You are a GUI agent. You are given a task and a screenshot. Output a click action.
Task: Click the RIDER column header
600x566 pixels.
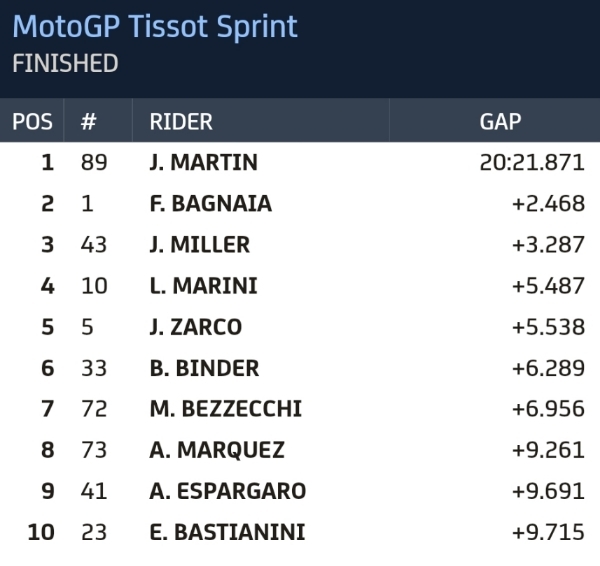[181, 122]
